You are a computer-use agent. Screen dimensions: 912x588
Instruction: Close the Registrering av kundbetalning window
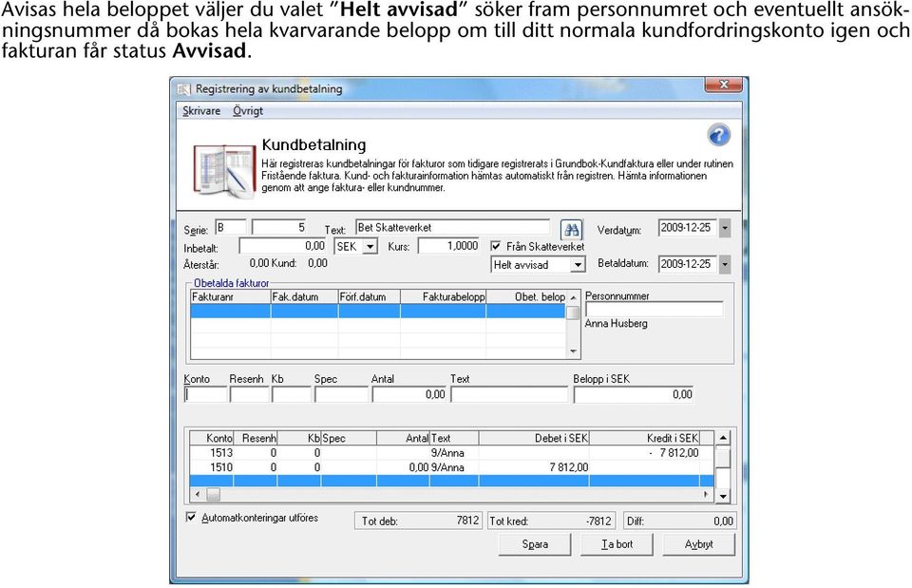tap(723, 85)
